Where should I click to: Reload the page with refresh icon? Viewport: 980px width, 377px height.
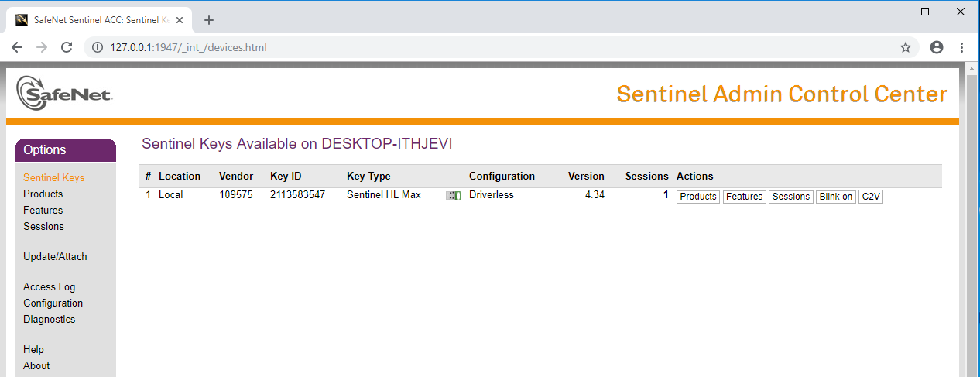pos(67,47)
